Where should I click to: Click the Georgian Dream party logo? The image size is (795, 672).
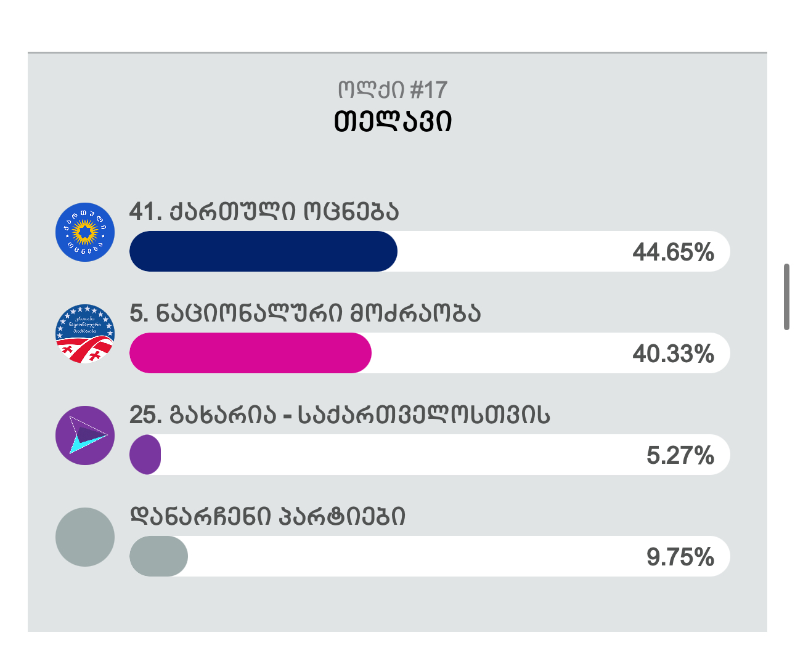tap(85, 232)
